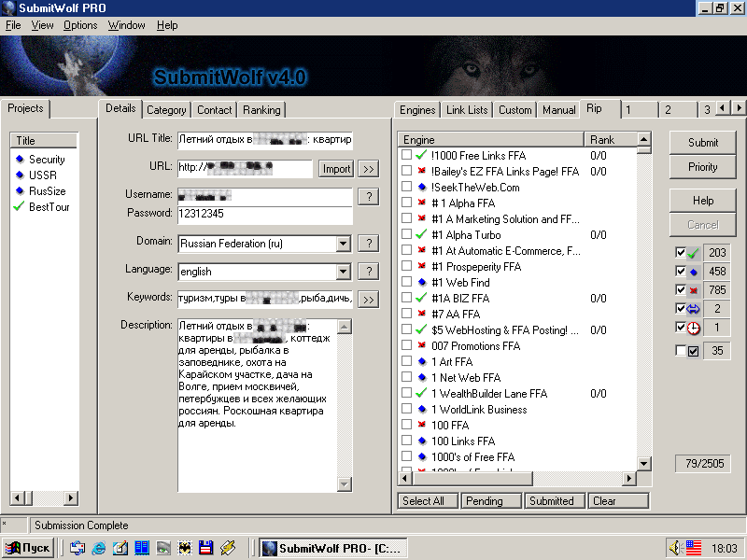Click the RusSize project diamond icon

click(20, 190)
